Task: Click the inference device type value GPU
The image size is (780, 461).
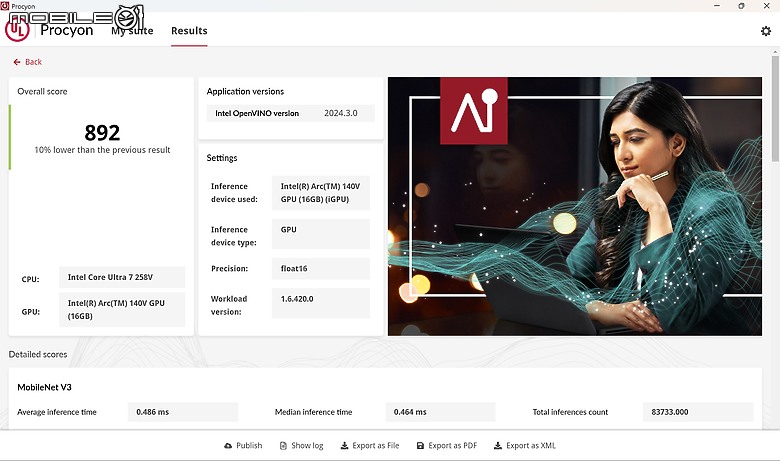Action: pos(321,234)
